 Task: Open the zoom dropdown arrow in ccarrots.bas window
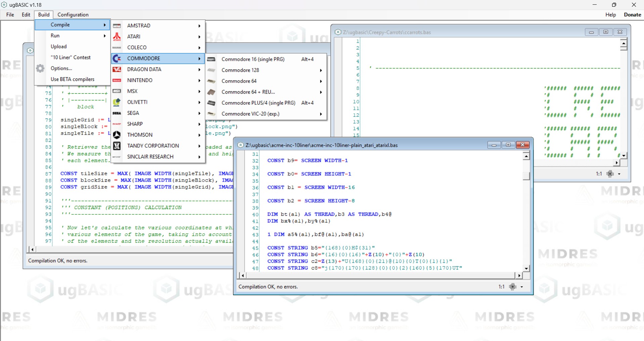619,174
